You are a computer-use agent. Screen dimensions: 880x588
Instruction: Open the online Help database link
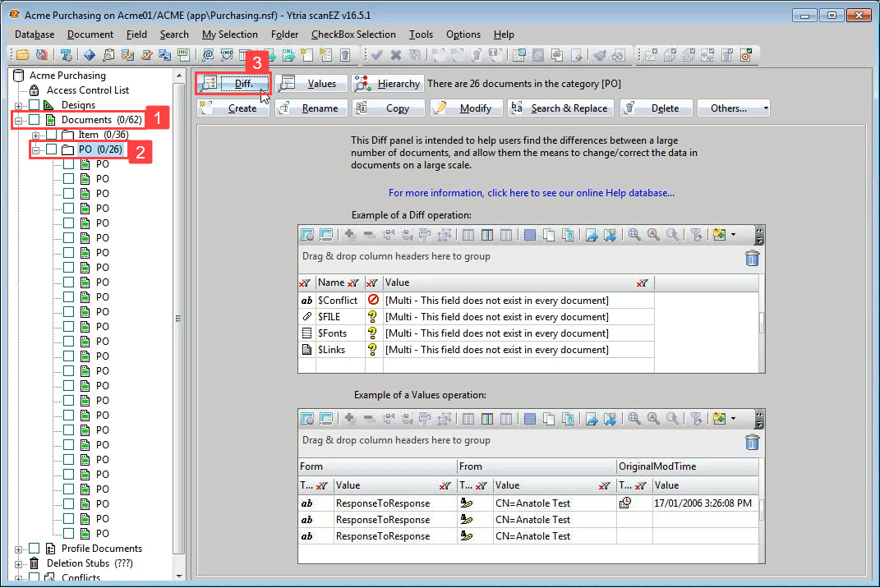[531, 193]
